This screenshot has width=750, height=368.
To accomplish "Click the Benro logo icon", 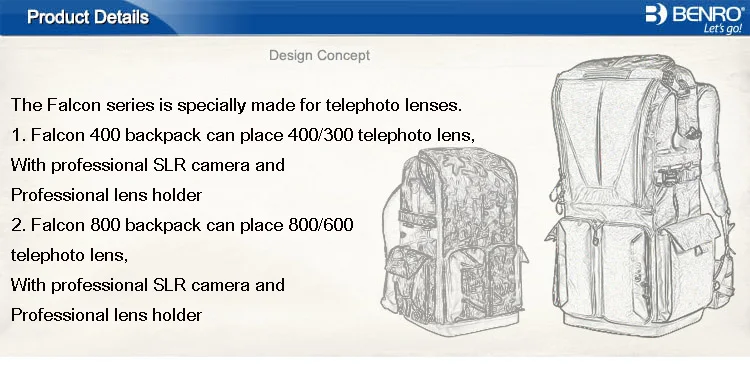I will pyautogui.click(x=656, y=14).
